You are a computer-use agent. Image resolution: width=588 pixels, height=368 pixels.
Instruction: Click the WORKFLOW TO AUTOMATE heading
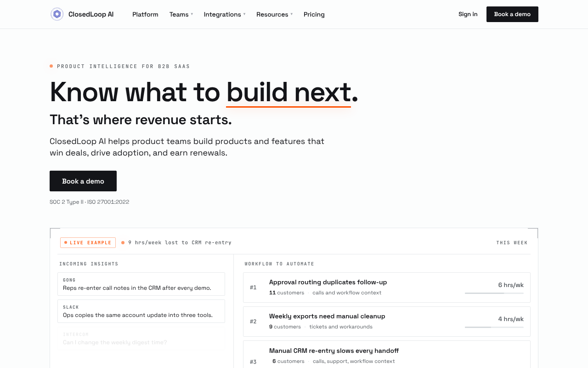tap(279, 264)
